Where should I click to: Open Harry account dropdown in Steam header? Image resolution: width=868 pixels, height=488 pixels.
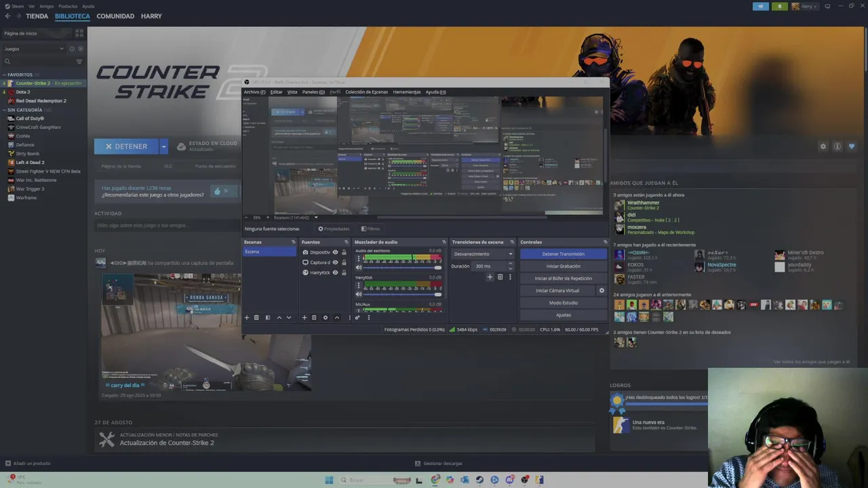806,6
